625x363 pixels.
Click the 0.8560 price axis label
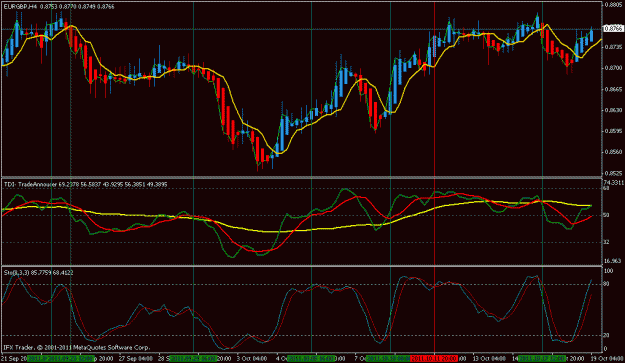tap(613, 152)
